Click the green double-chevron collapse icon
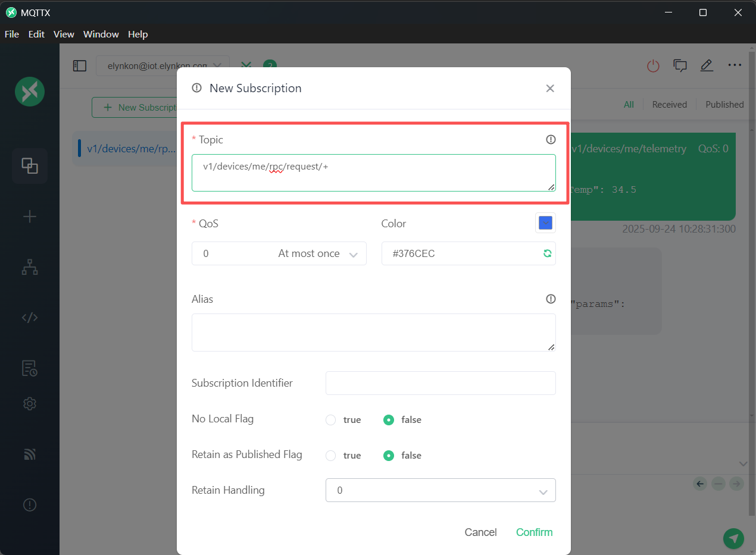756x555 pixels. tap(246, 65)
